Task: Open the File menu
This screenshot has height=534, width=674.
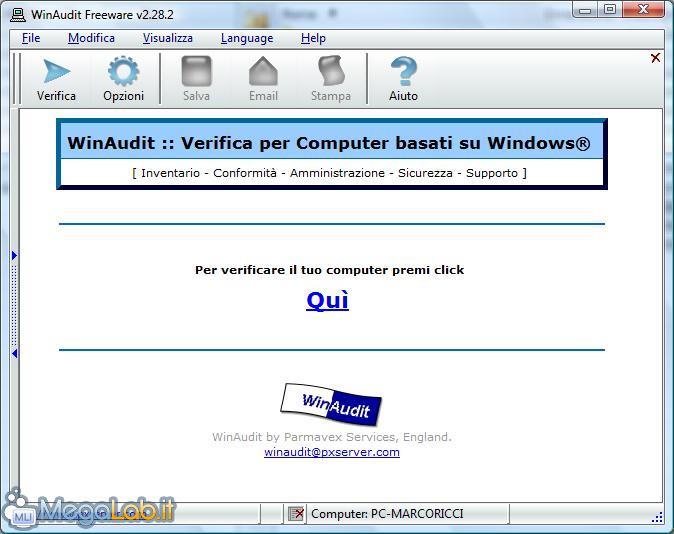Action: [31, 38]
